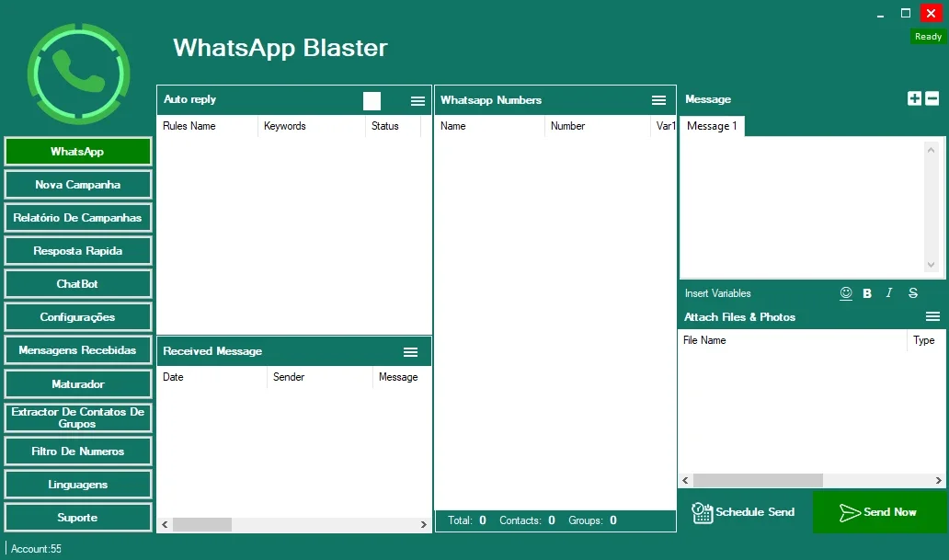Open Attach Files & Photos menu
The height and width of the screenshot is (560, 949).
coord(932,316)
